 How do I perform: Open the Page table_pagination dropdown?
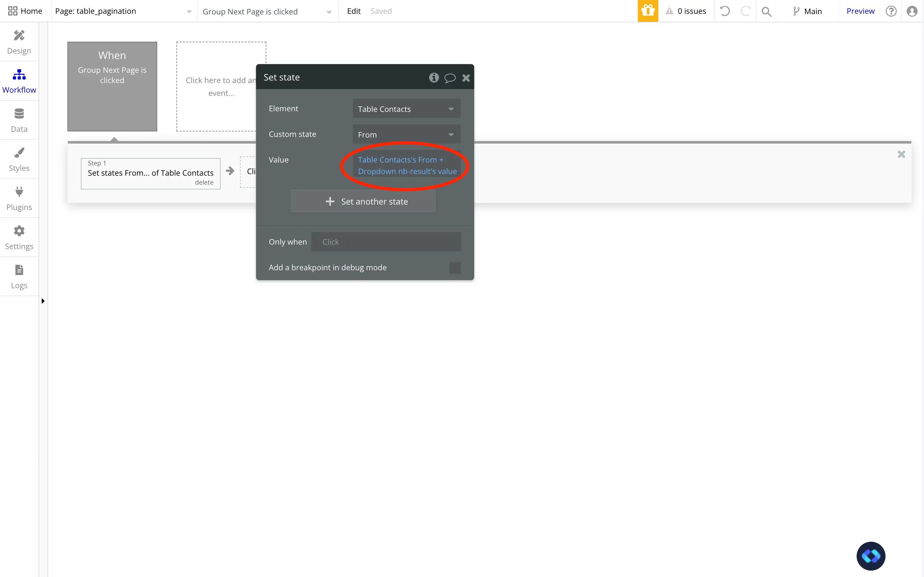[123, 11]
